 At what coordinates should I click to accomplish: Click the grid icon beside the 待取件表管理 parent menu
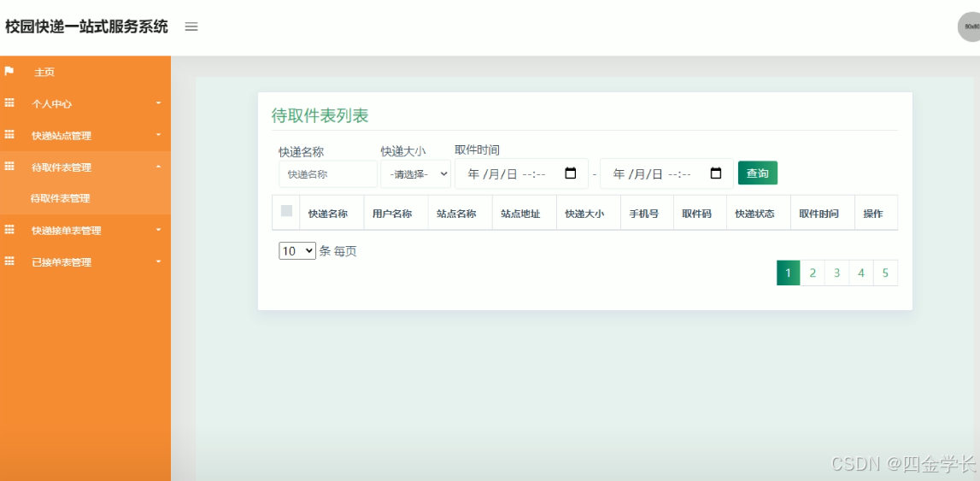[9, 167]
